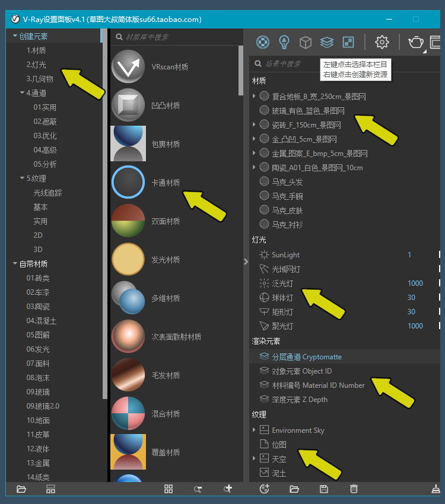Select 1.材质 in the left tree
This screenshot has width=445, height=504.
pyautogui.click(x=36, y=50)
